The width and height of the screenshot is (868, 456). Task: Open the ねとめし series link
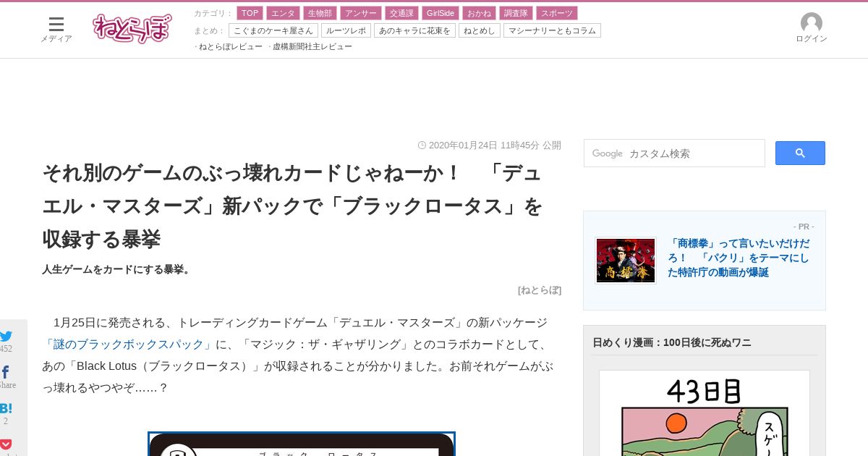(x=480, y=30)
